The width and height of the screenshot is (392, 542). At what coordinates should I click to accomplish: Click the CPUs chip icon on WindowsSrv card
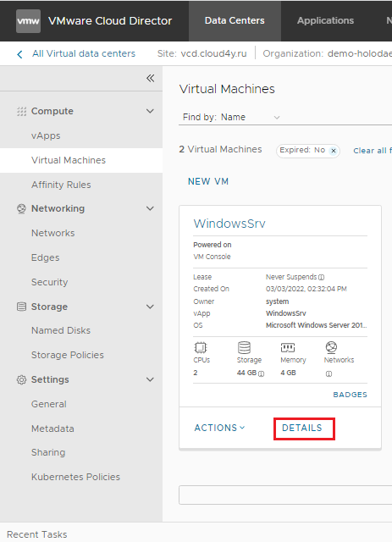201,346
